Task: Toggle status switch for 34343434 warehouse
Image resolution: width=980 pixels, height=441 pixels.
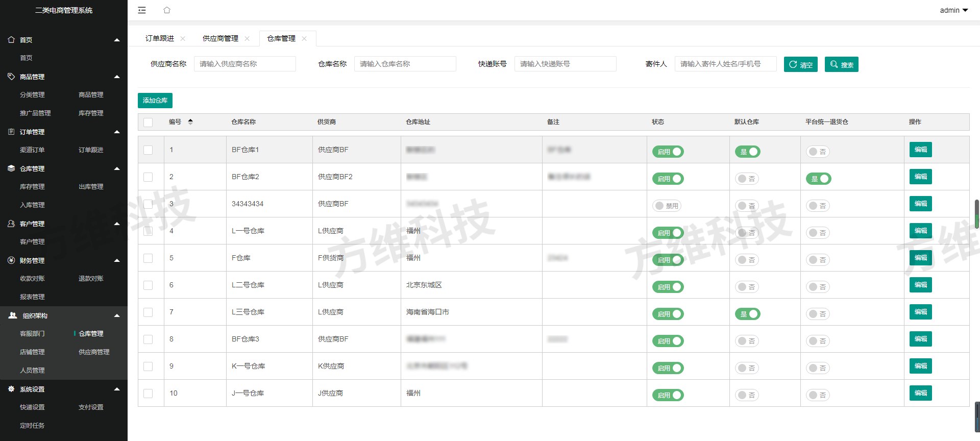Action: click(x=667, y=206)
